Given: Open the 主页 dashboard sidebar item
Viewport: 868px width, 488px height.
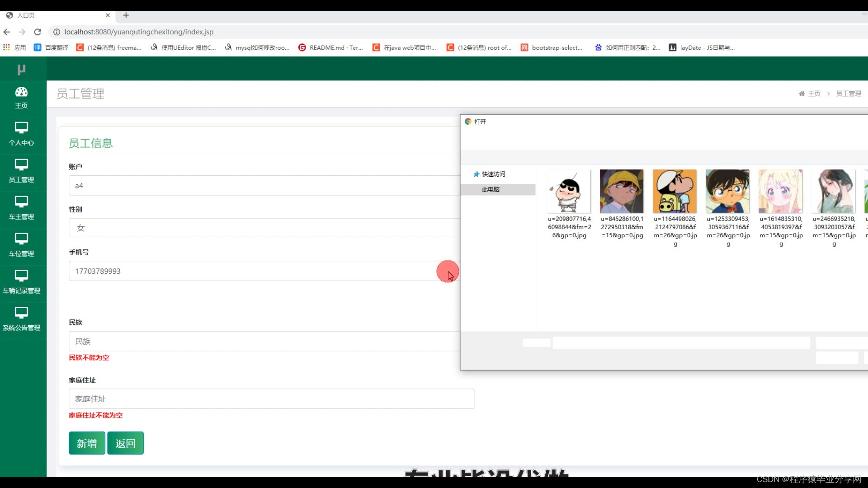Looking at the screenshot, I should pyautogui.click(x=21, y=98).
